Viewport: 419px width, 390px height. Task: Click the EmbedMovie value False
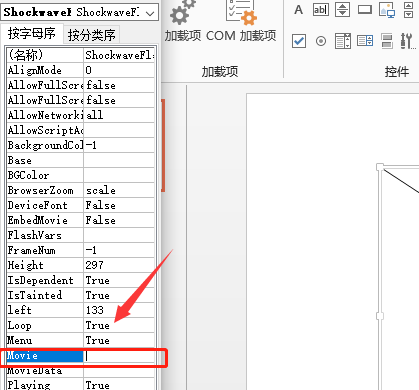tap(101, 220)
